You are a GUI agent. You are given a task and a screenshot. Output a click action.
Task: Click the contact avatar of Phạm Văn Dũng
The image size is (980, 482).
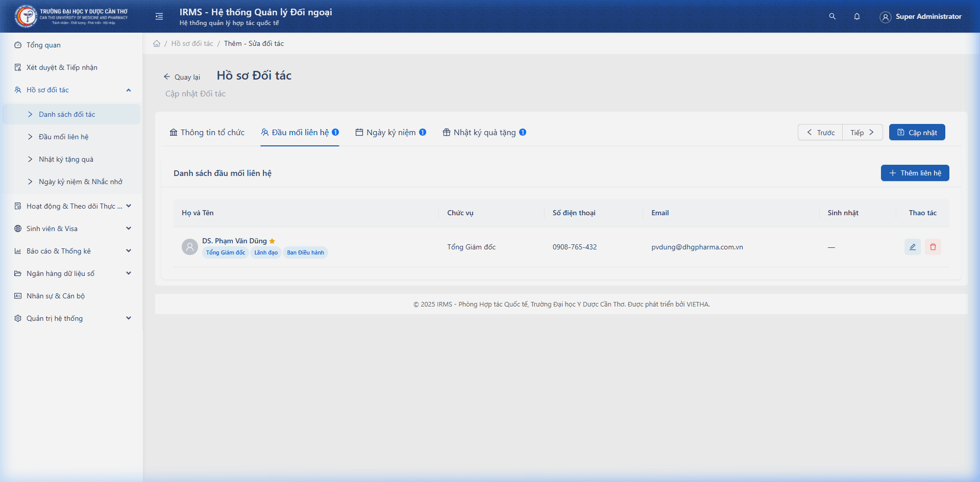click(x=190, y=247)
